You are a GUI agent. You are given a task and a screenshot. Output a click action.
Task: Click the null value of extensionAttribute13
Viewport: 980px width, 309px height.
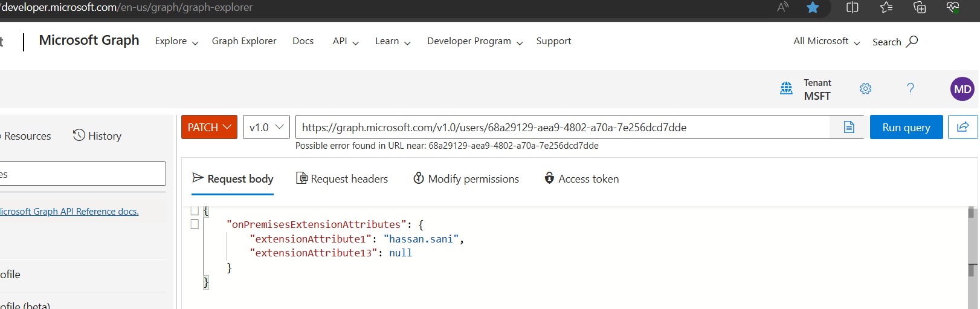click(401, 253)
